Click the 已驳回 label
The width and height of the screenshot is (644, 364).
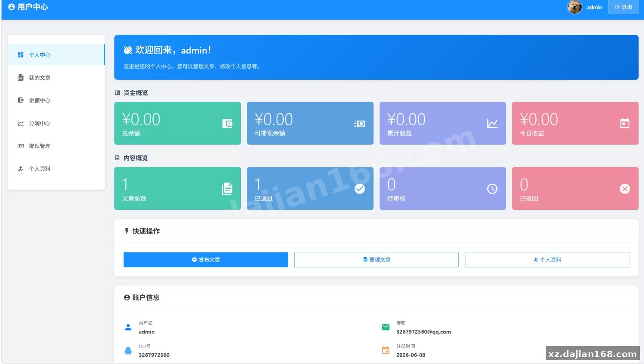529,199
